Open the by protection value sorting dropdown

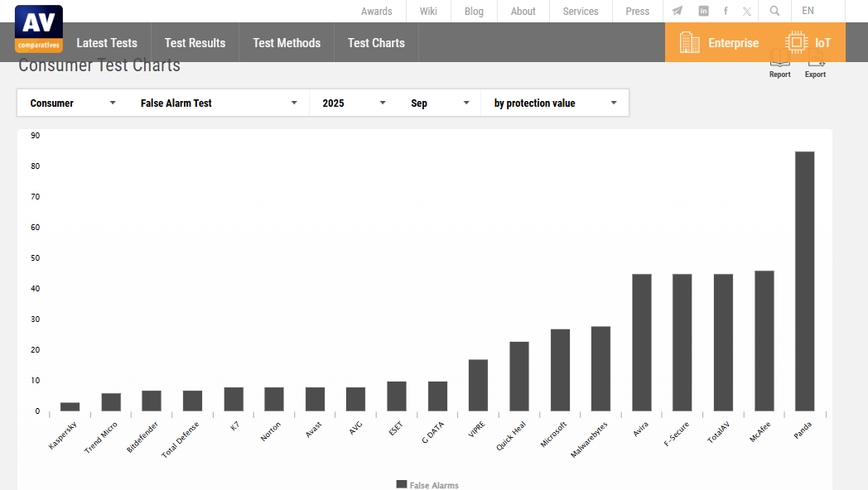555,103
